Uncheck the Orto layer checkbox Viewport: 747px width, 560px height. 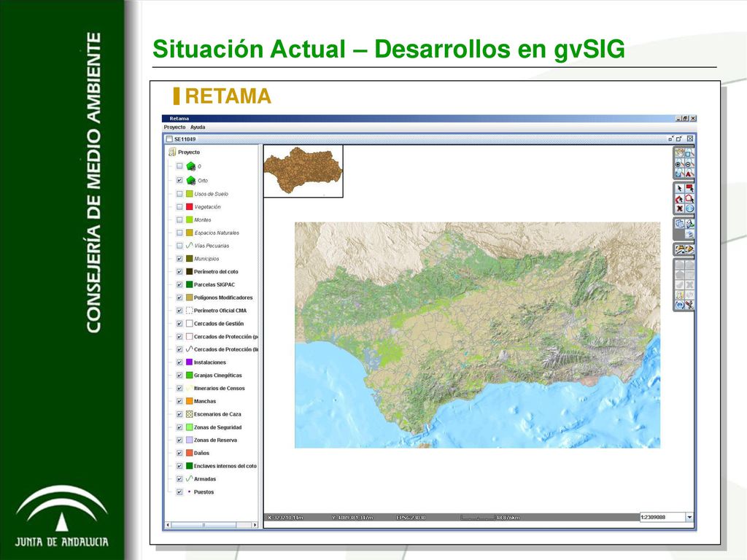click(x=179, y=181)
